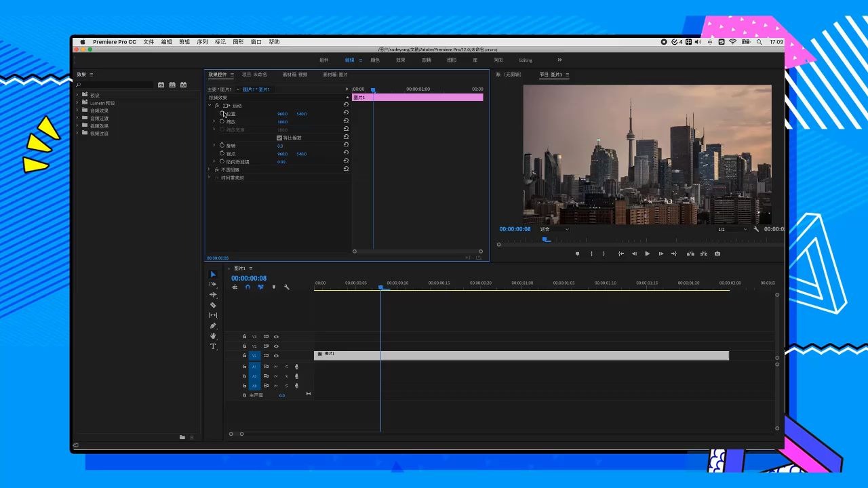Expand the Scale parameter
The image size is (868, 488).
point(214,121)
